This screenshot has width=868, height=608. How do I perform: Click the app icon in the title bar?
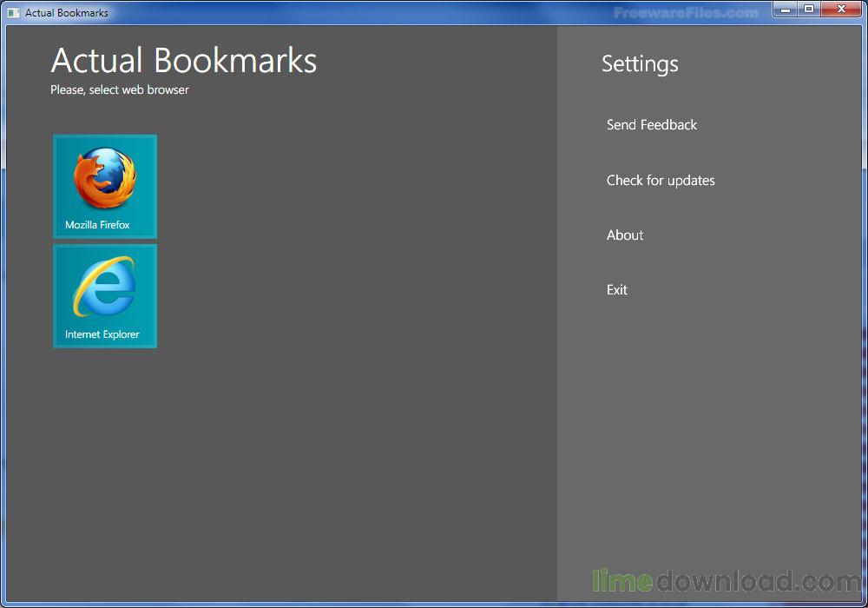pos(13,13)
